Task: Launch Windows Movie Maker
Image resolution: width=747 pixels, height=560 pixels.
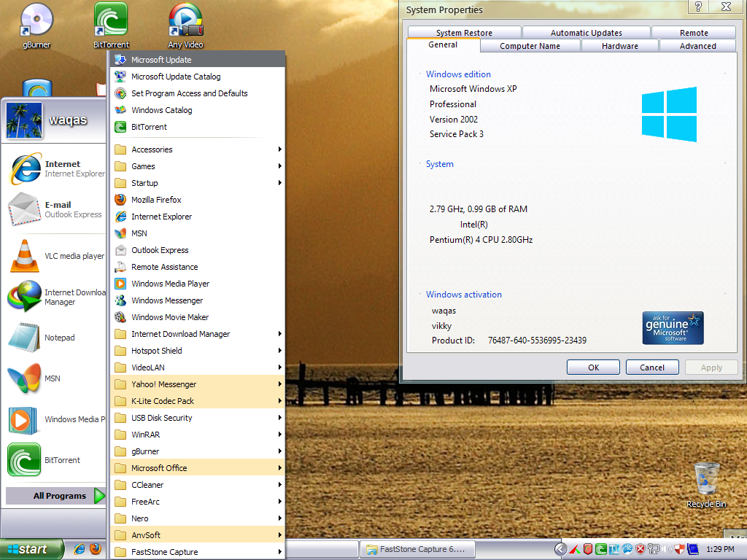Action: coord(198,317)
